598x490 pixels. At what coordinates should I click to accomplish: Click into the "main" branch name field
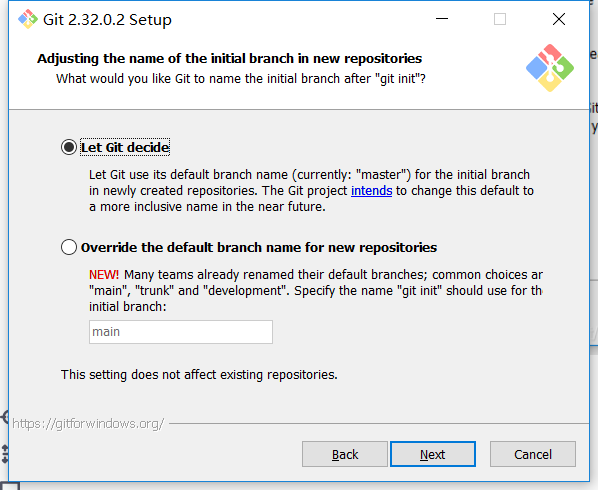point(181,332)
